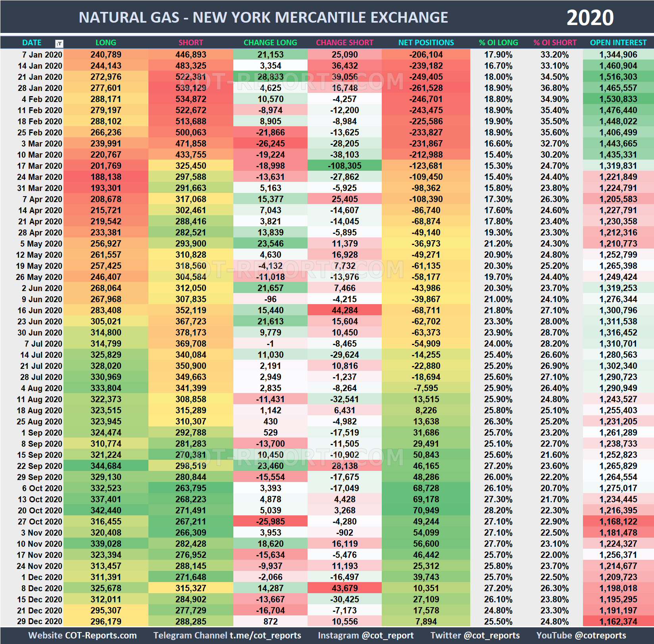Click the CHANGE SHORT column header
Screen dimensions: 654x644
[x=344, y=42]
